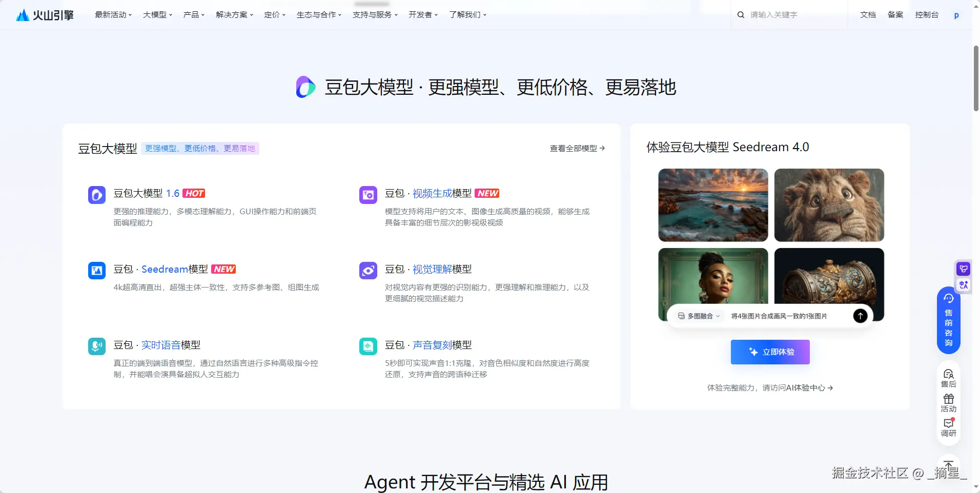Image resolution: width=980 pixels, height=493 pixels.
Task: Focus the keyword search input field
Action: pos(794,15)
